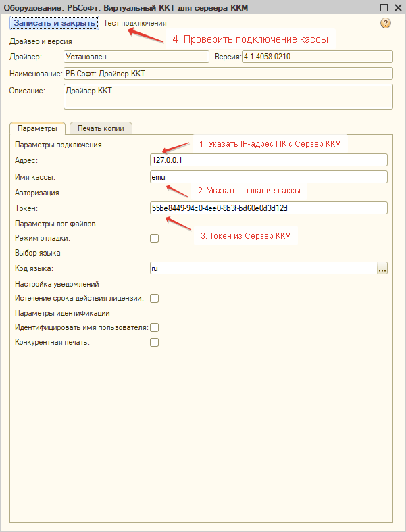Focus the Адрес field with 127.0.0.1
406x532 pixels.
[269, 160]
